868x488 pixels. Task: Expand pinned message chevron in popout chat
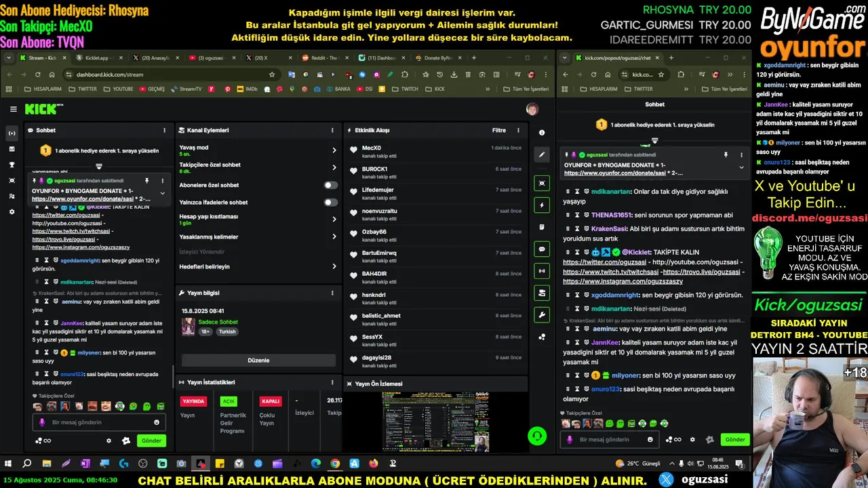click(x=741, y=167)
